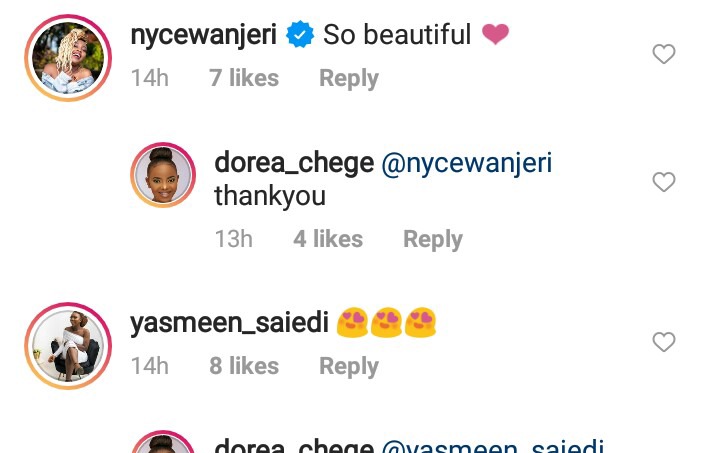Open nycewanjeri's profile picture

[x=68, y=58]
